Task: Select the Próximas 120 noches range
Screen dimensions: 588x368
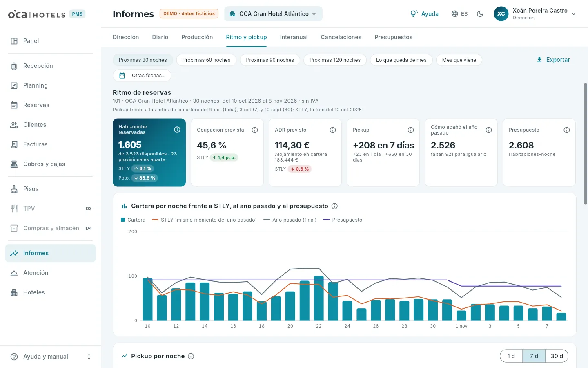Action: point(335,60)
